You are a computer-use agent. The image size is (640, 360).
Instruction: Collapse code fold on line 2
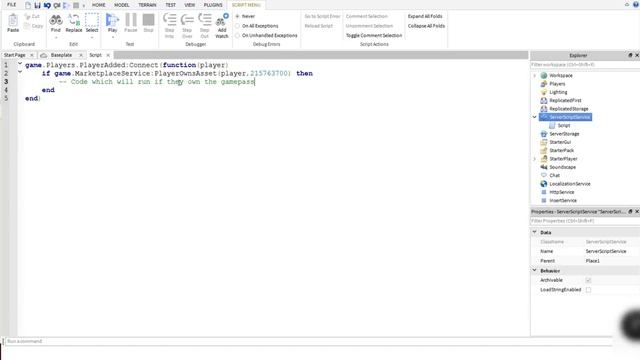[20, 72]
